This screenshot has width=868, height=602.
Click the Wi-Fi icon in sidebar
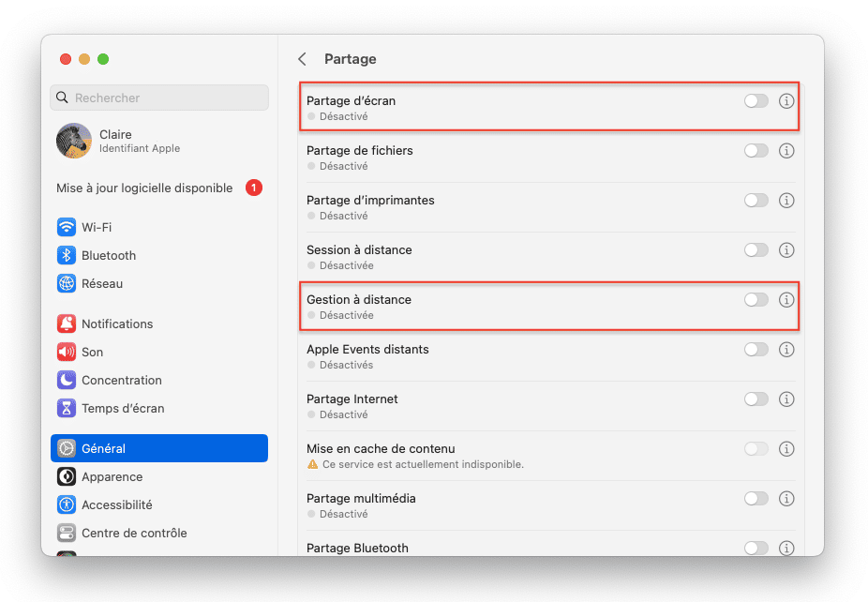pyautogui.click(x=67, y=227)
